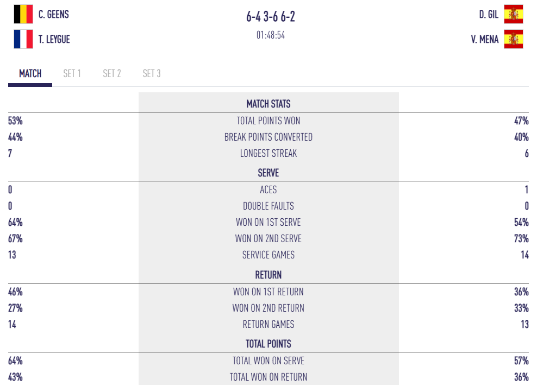Select the MATCH tab
This screenshot has height=392, width=537.
(30, 73)
